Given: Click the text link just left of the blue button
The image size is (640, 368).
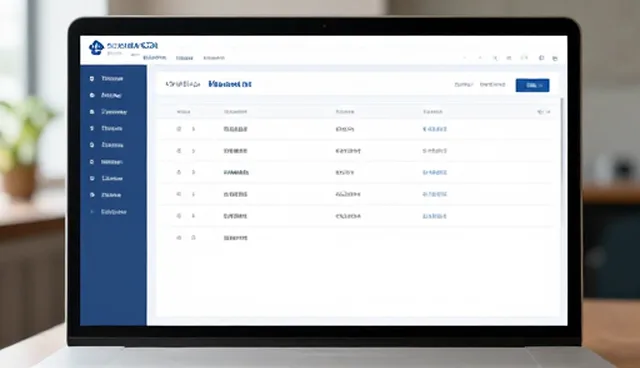Looking at the screenshot, I should tap(492, 84).
